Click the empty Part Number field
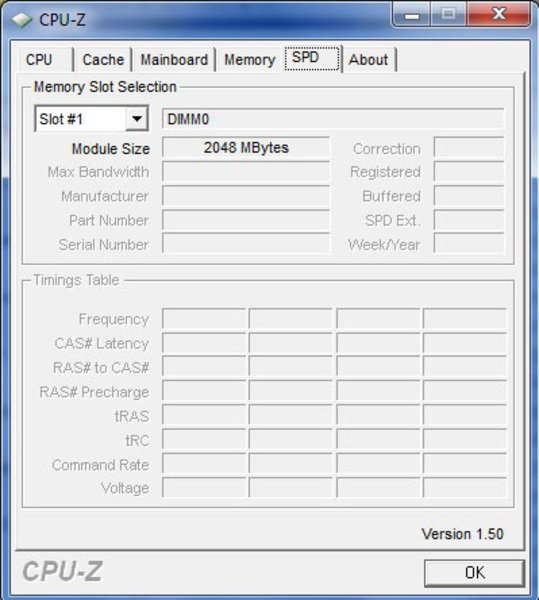The height and width of the screenshot is (600, 539). (x=246, y=220)
